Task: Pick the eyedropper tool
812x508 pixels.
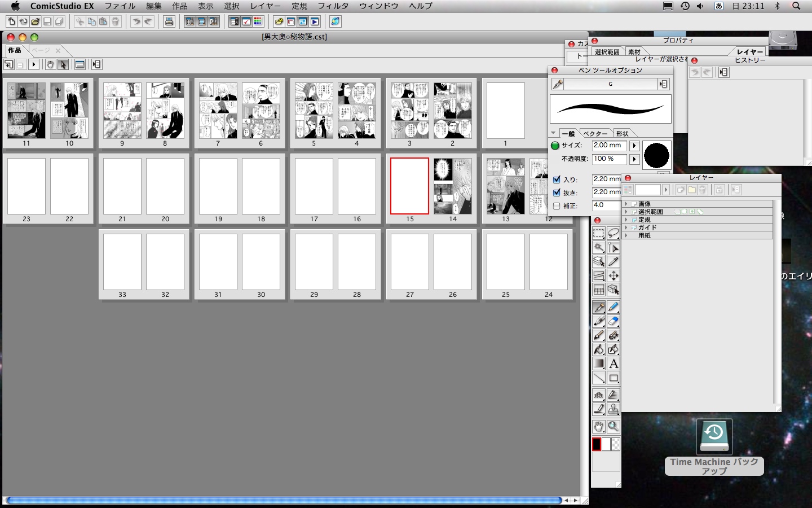Action: pyautogui.click(x=614, y=261)
